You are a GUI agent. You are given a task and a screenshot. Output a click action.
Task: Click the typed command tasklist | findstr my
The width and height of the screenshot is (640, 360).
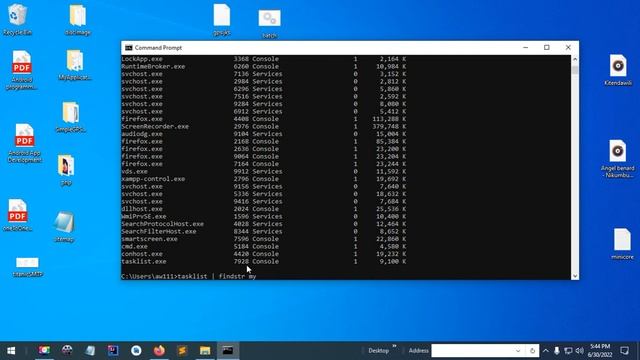point(217,276)
